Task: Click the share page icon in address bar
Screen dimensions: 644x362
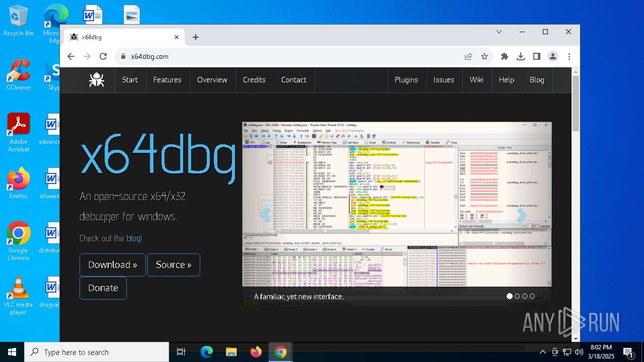Action: [x=468, y=56]
